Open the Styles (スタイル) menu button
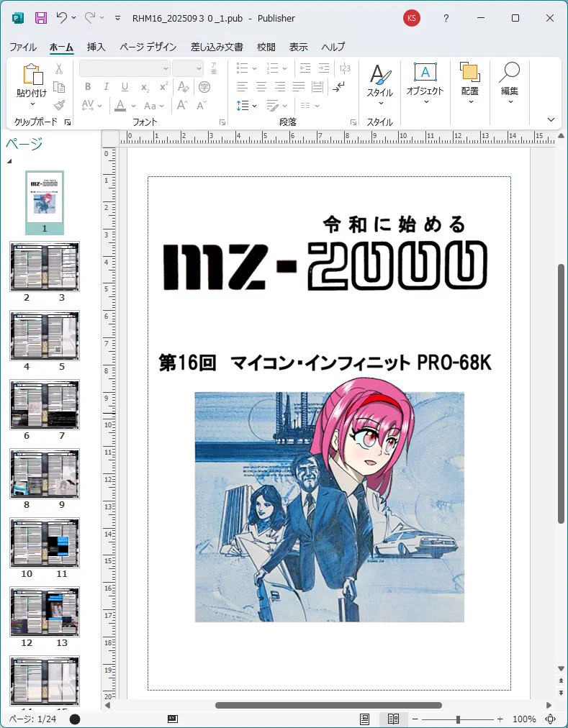The image size is (568, 728). [380, 84]
